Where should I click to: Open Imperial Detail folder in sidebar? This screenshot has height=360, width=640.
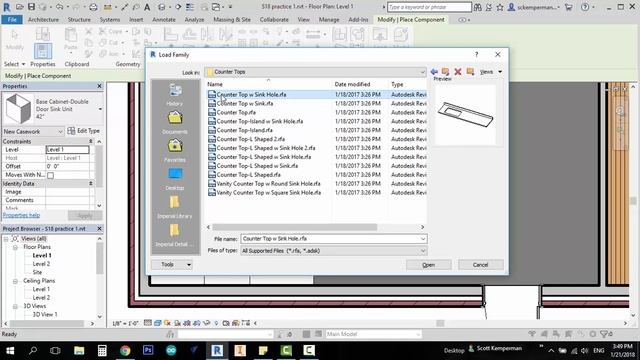(x=175, y=235)
